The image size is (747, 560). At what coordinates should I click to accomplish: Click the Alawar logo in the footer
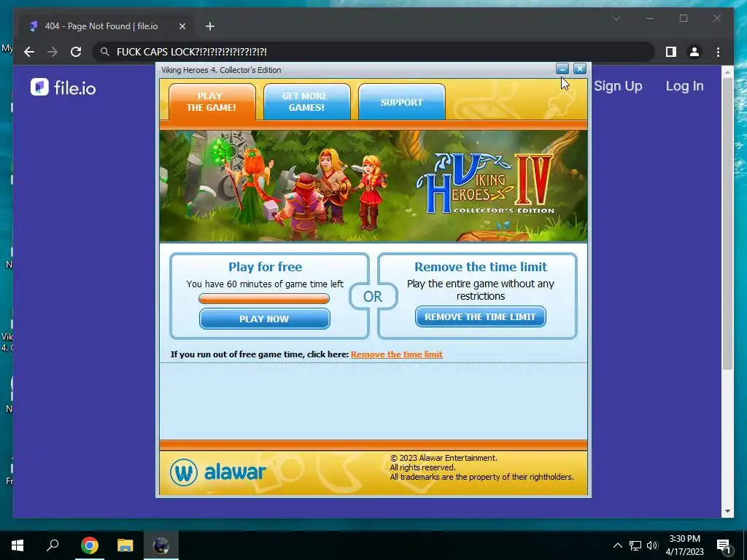click(217, 472)
